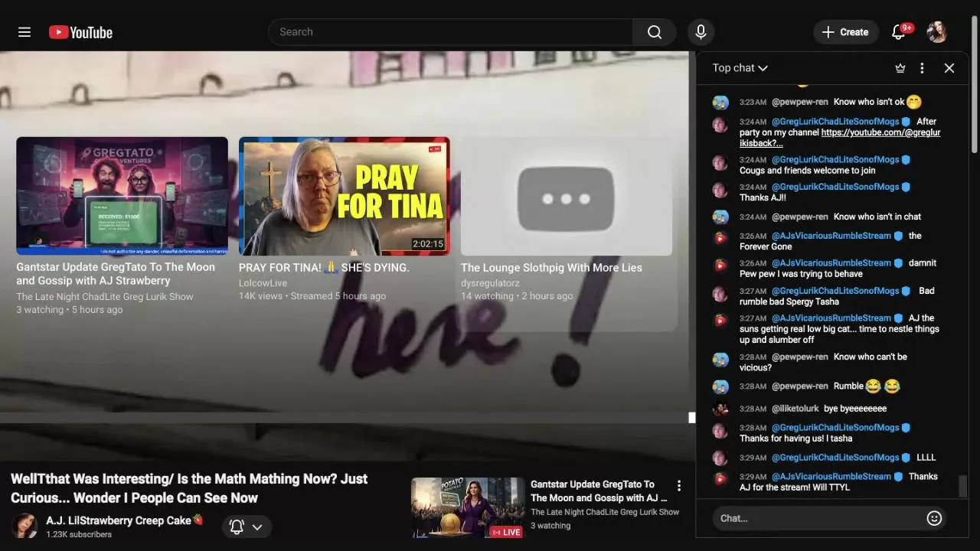Click '14 watching • 2 hours ago' text
The height and width of the screenshot is (551, 980).
click(517, 296)
